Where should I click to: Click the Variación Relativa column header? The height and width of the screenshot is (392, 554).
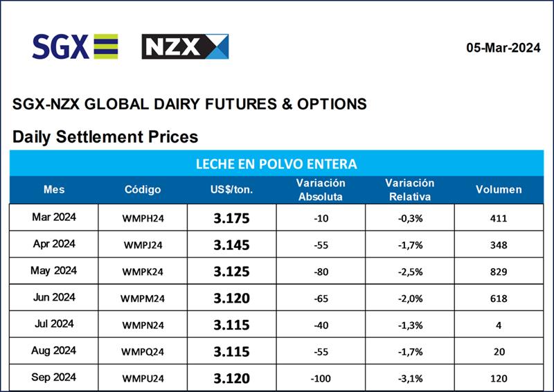(409, 189)
